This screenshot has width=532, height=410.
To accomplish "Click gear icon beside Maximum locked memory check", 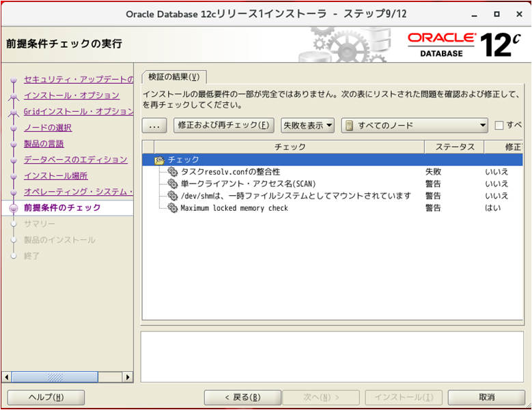I will 173,208.
